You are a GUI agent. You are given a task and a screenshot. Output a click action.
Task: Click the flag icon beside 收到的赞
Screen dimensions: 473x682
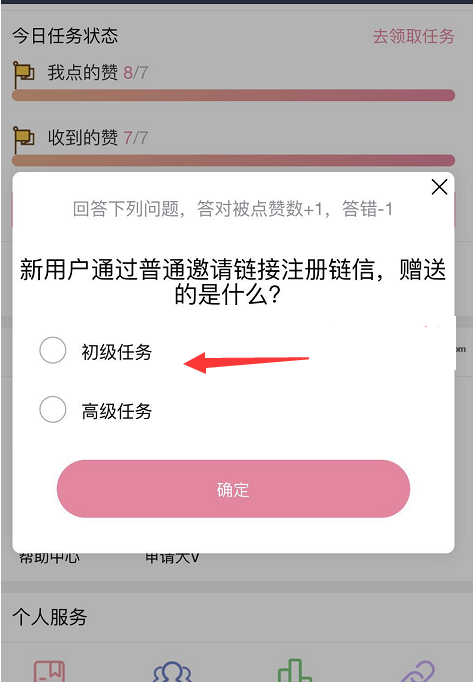23,139
